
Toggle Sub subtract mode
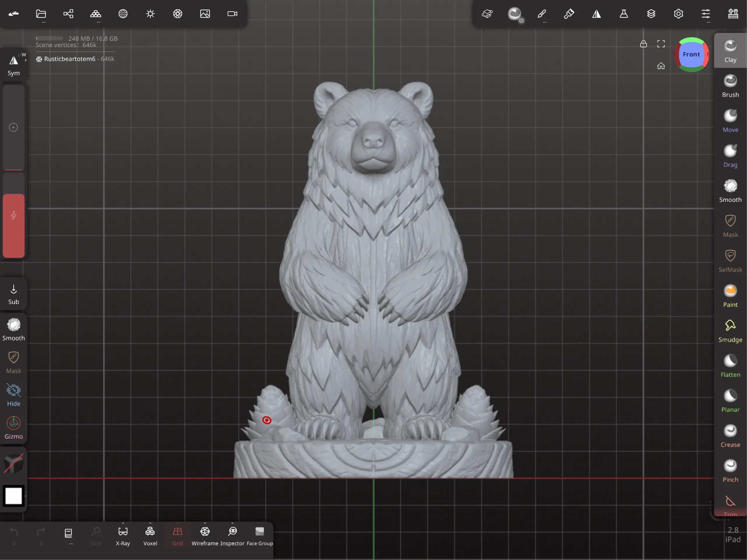(x=13, y=294)
